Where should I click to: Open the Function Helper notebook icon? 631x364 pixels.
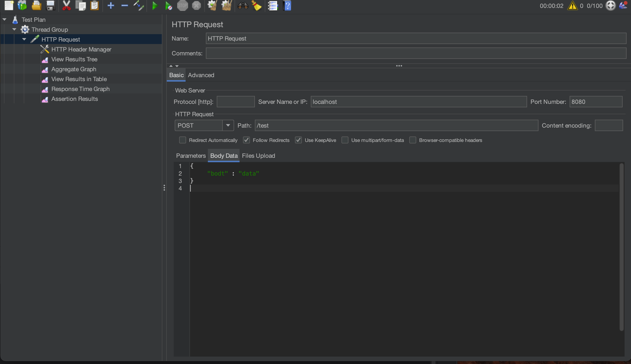[x=273, y=5]
